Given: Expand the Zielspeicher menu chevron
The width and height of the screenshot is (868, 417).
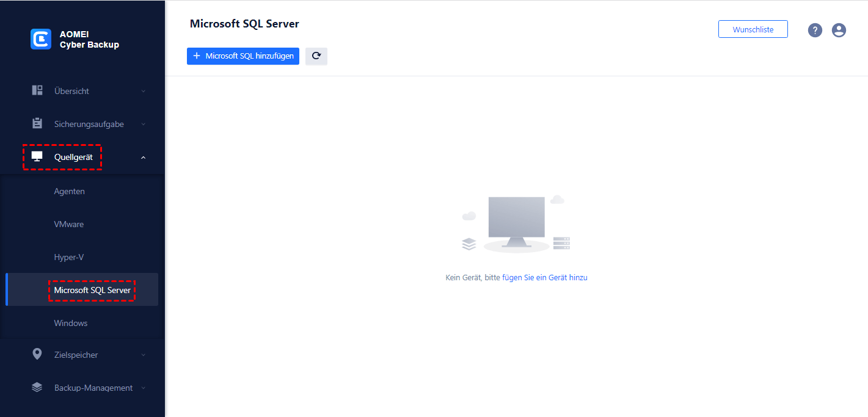Looking at the screenshot, I should (x=144, y=355).
